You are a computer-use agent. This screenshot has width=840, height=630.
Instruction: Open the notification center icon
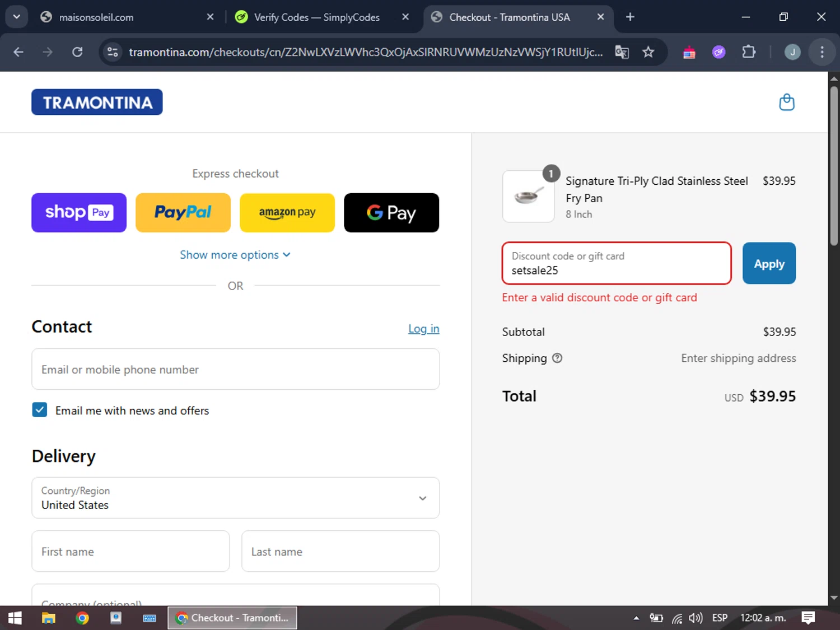(808, 618)
